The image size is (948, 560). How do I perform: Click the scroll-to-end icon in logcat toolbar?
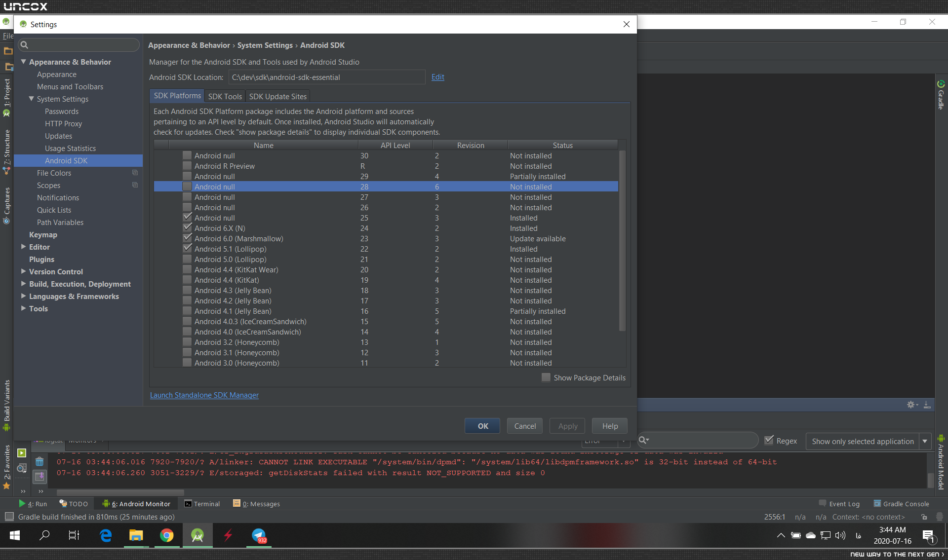(39, 476)
